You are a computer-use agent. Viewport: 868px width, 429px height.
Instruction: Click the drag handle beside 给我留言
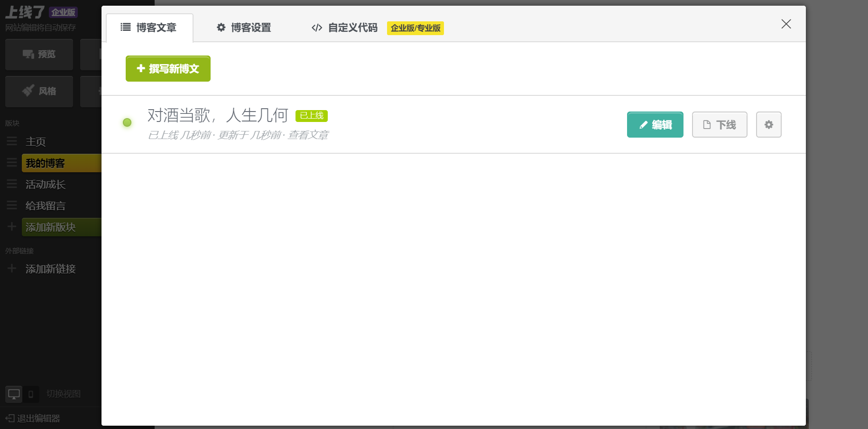(12, 205)
